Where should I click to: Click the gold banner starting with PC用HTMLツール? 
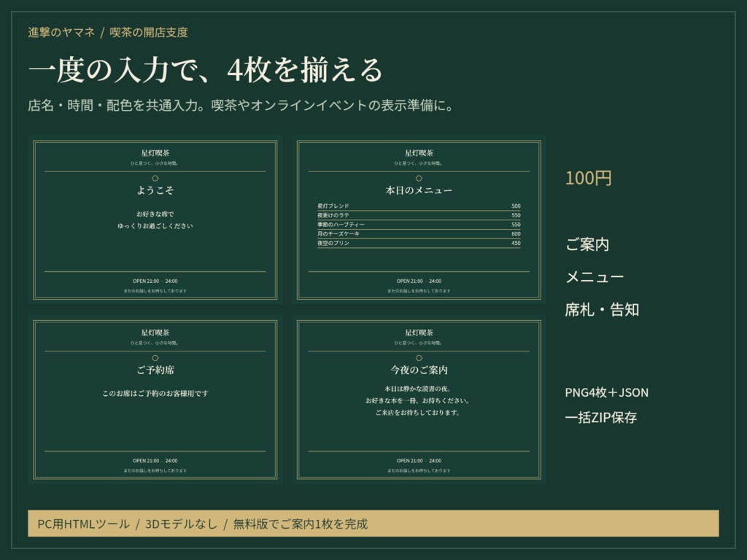coord(373,524)
